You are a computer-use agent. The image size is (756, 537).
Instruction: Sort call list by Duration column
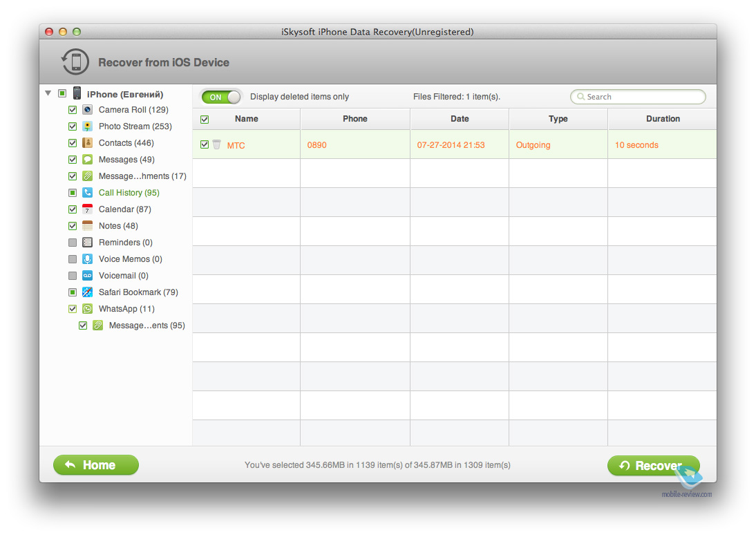pos(662,119)
